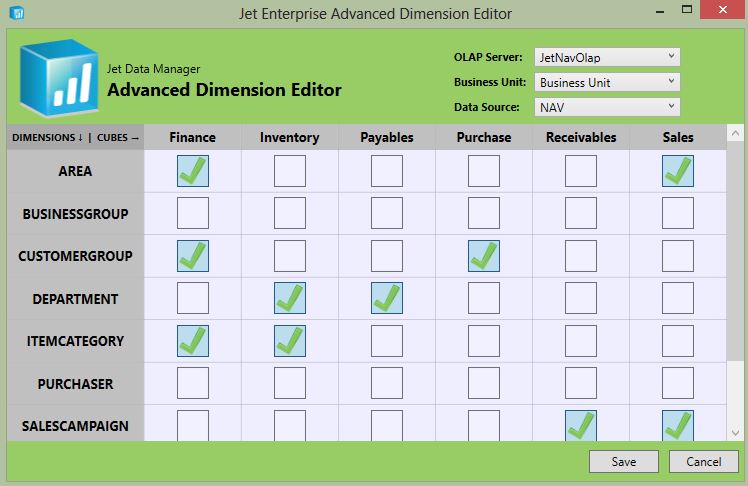Check PURCHASER for the Receivables cube
748x486 pixels.
[581, 383]
